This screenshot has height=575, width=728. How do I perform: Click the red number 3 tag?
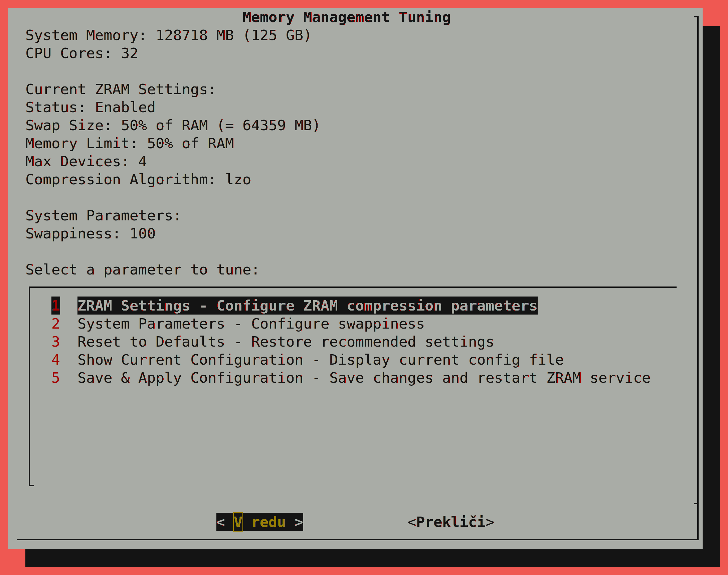pos(55,342)
